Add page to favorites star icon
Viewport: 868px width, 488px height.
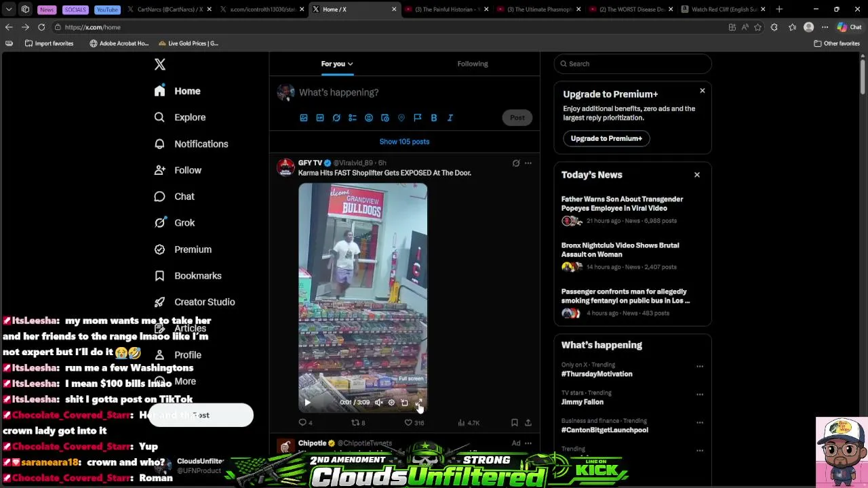click(x=757, y=27)
